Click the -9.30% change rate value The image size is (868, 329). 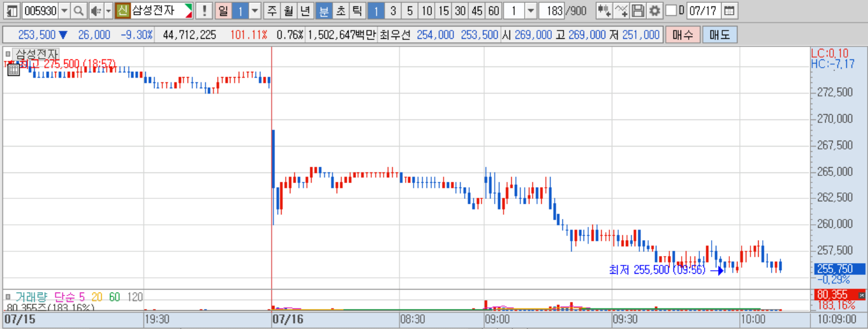[136, 35]
